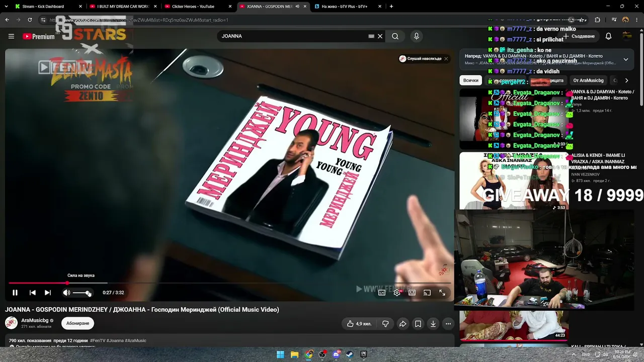Open Epic Games Launcher from taskbar
This screenshot has height=362, width=644.
363,354
